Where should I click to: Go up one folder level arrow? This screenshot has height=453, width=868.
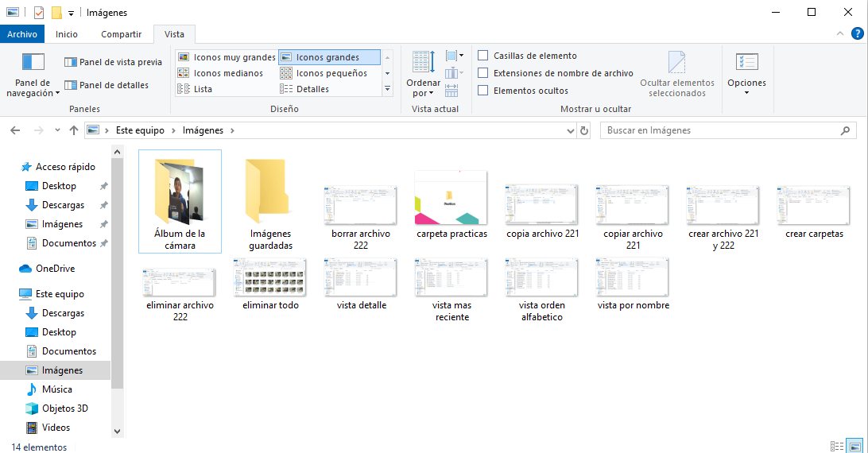(74, 130)
